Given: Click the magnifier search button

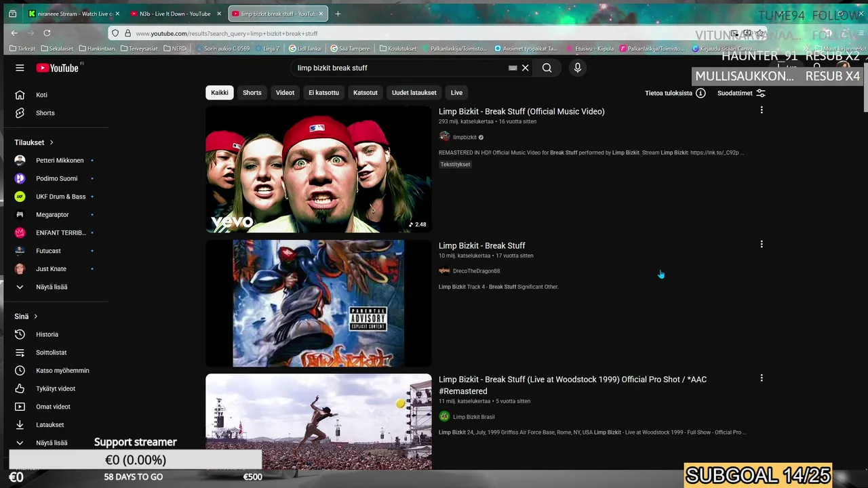Looking at the screenshot, I should (x=547, y=68).
